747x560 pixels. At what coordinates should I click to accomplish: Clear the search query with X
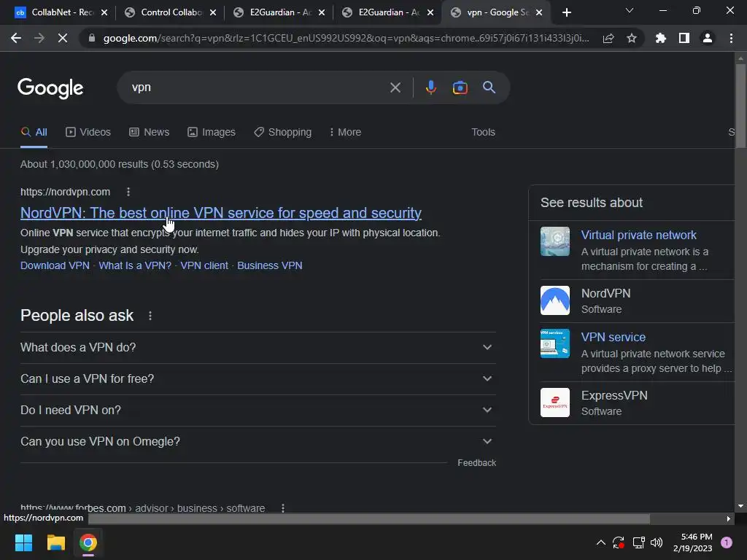[395, 87]
